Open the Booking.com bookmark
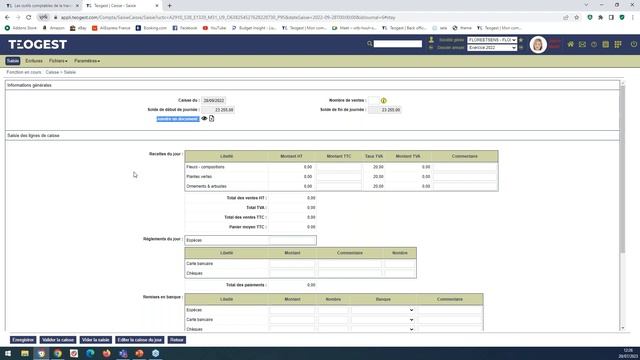This screenshot has height=360, width=640. pyautogui.click(x=151, y=28)
